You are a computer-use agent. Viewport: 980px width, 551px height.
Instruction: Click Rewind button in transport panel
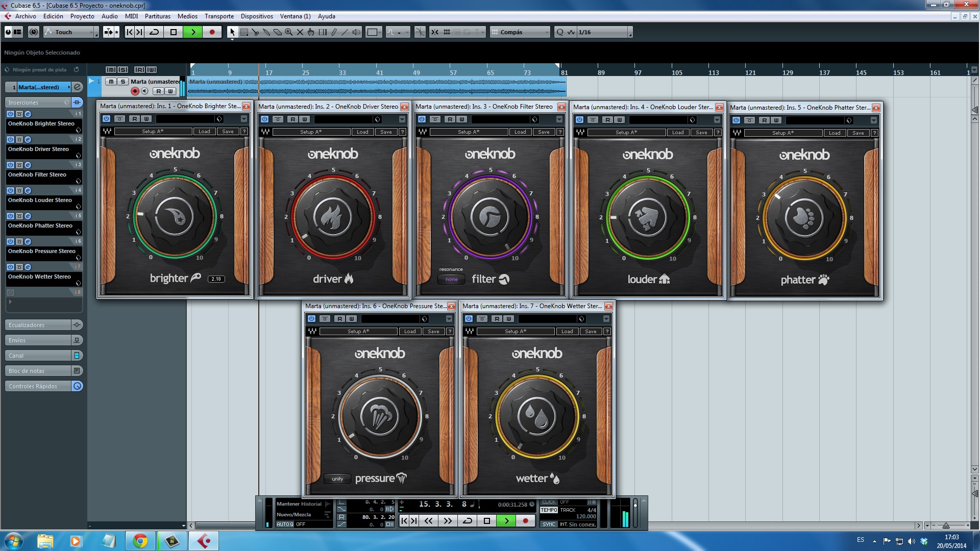coord(429,521)
